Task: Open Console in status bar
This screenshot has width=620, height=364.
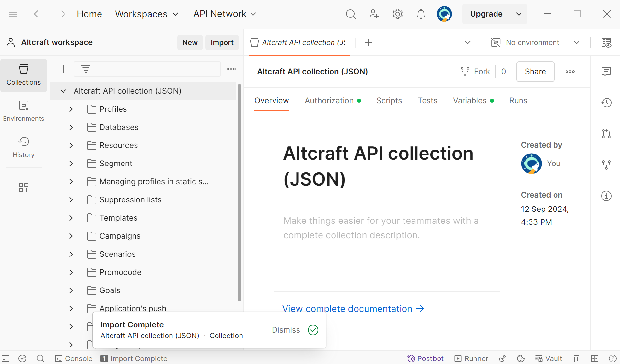Action: pos(74,358)
